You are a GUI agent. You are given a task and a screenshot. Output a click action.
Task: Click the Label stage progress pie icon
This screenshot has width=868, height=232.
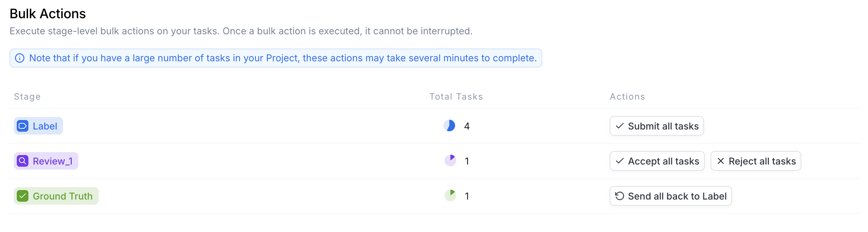pyautogui.click(x=449, y=125)
